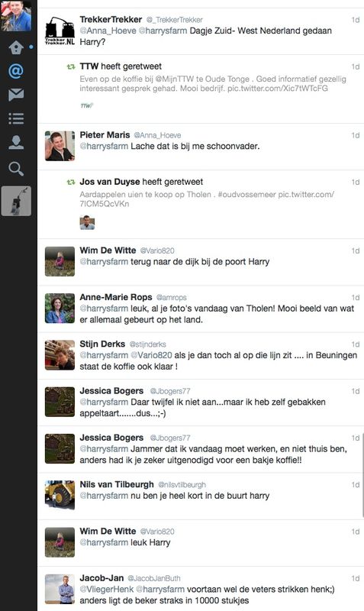This screenshot has width=364, height=611.
Task: Click the retweet icon beside TTW heeft geretweet
Action: pos(71,66)
